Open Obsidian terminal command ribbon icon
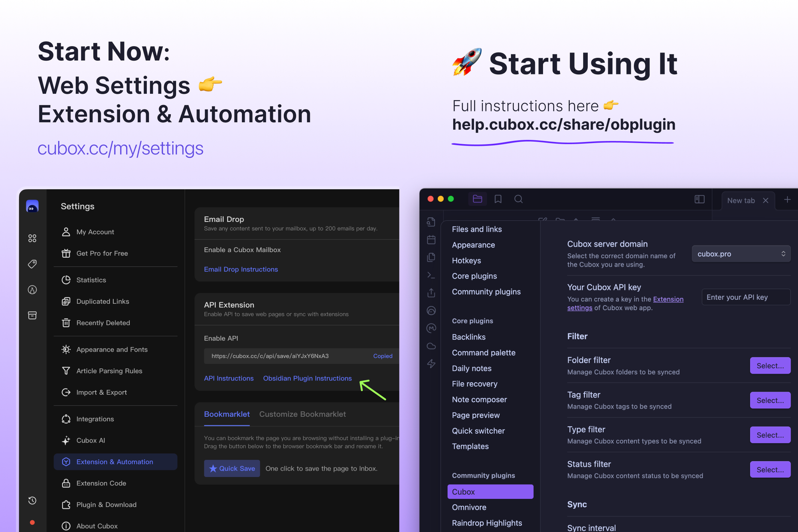798x532 pixels. (x=431, y=275)
